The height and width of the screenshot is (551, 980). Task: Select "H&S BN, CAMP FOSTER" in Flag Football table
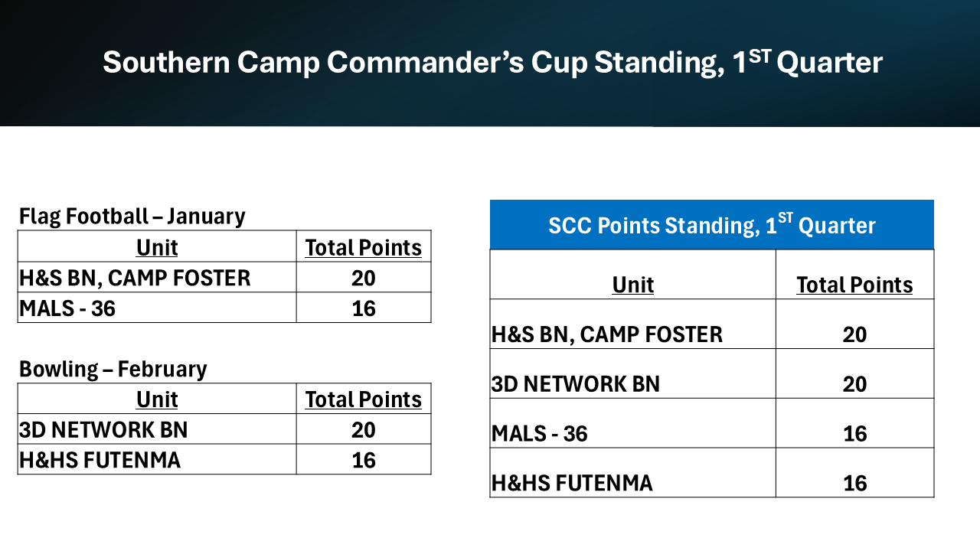(135, 278)
